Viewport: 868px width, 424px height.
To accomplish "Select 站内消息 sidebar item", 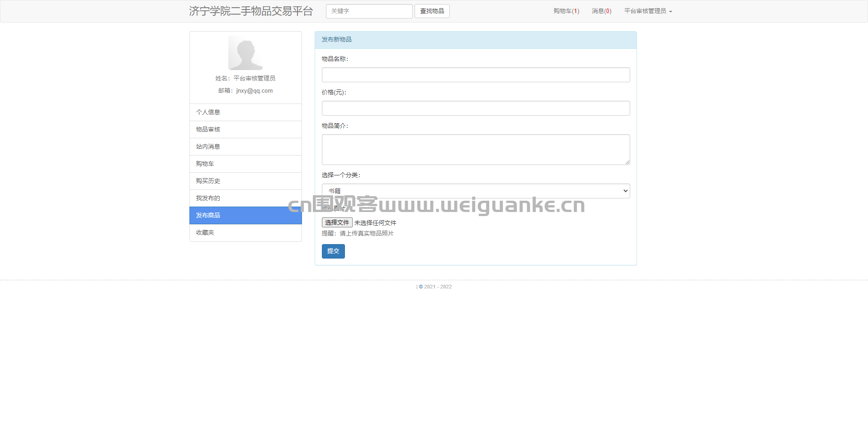I will 245,146.
